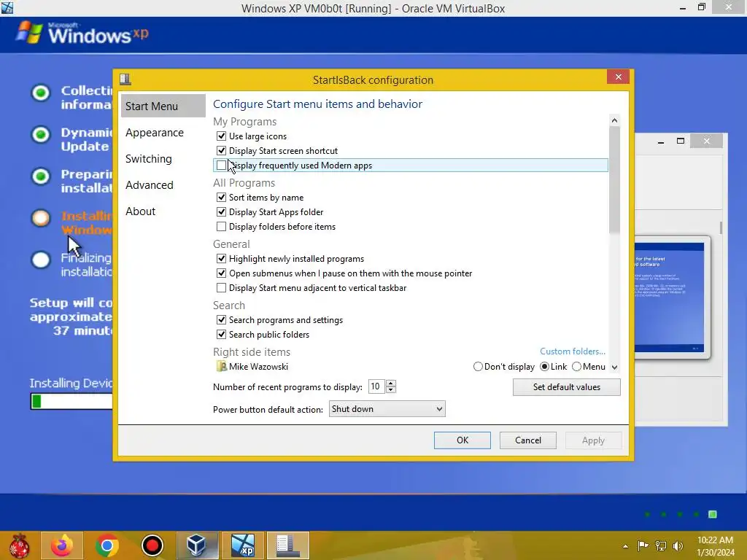Image resolution: width=747 pixels, height=560 pixels.
Task: Click the Custom folders link
Action: pyautogui.click(x=572, y=351)
